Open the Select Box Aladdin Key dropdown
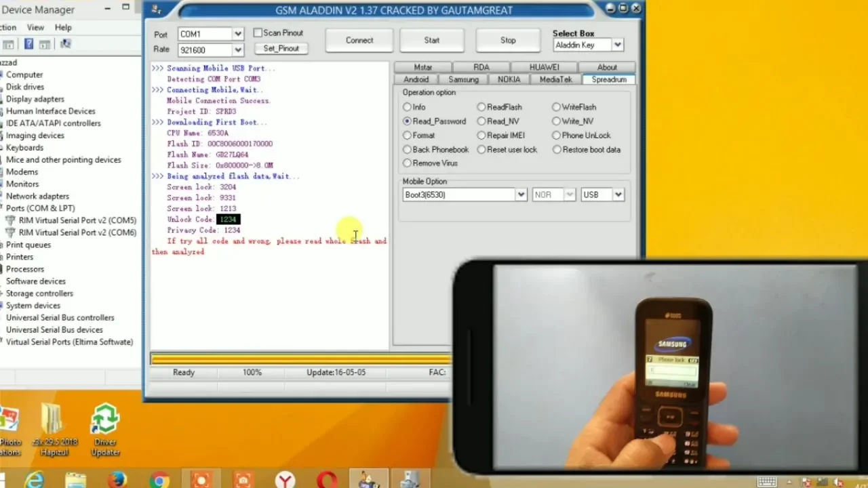The image size is (868, 488). tap(617, 45)
